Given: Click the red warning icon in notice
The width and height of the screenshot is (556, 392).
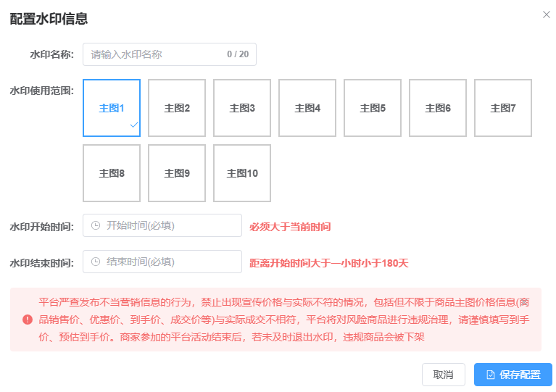Looking at the screenshot, I should (x=28, y=320).
